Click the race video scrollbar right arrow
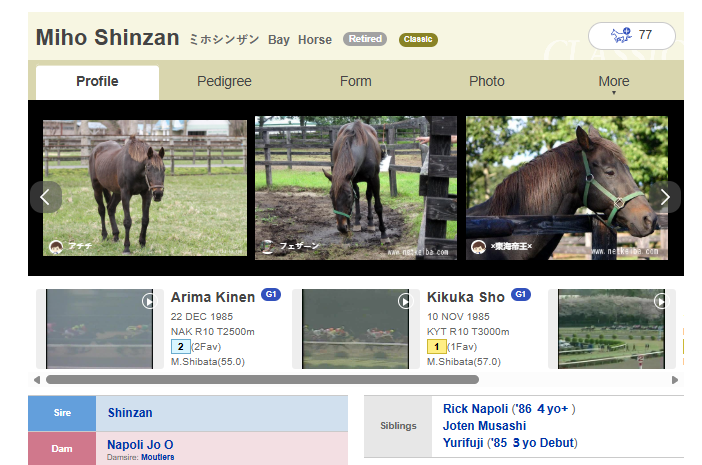The height and width of the screenshot is (465, 702). (x=675, y=380)
